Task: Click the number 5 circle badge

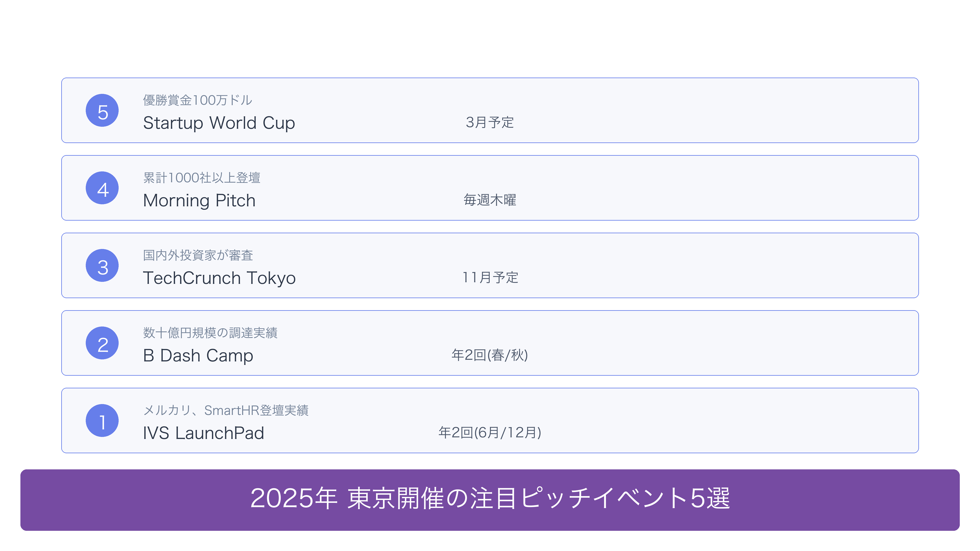Action: tap(102, 110)
